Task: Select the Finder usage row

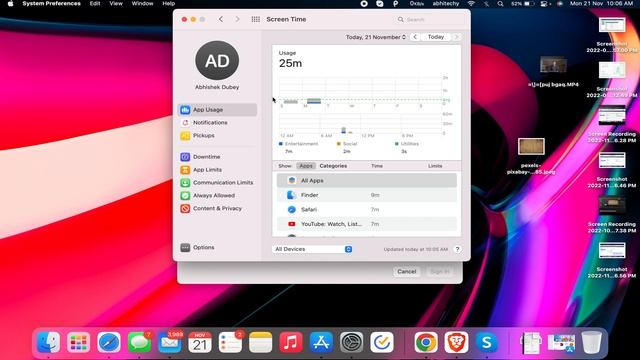Action: (367, 195)
